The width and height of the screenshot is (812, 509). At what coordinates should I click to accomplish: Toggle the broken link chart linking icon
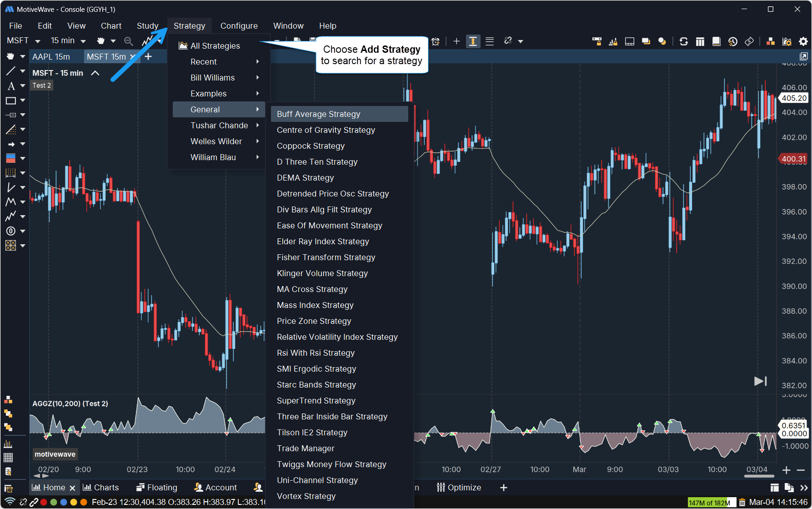tap(508, 41)
